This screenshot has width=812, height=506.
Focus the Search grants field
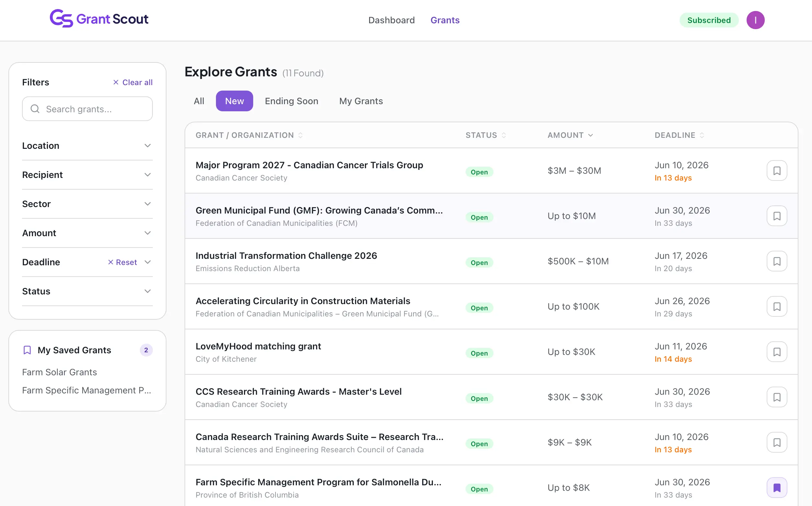87,109
